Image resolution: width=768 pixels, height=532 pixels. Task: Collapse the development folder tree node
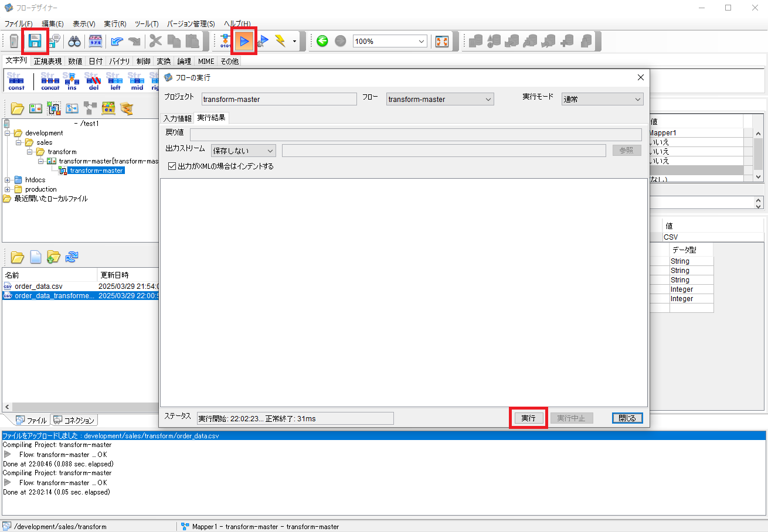click(8, 133)
